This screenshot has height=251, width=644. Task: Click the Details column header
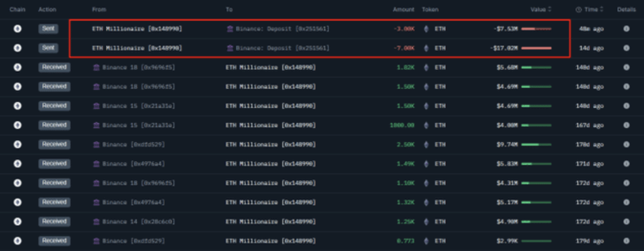[626, 9]
